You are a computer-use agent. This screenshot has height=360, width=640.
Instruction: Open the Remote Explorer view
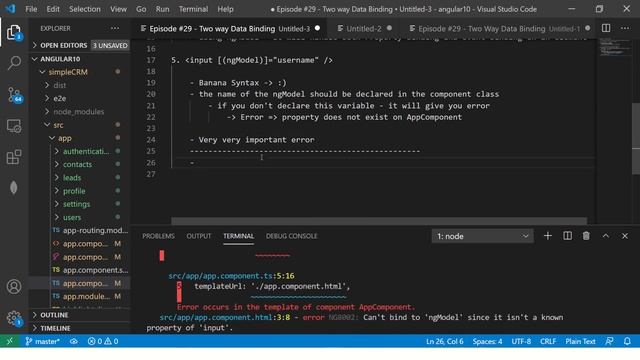14,126
